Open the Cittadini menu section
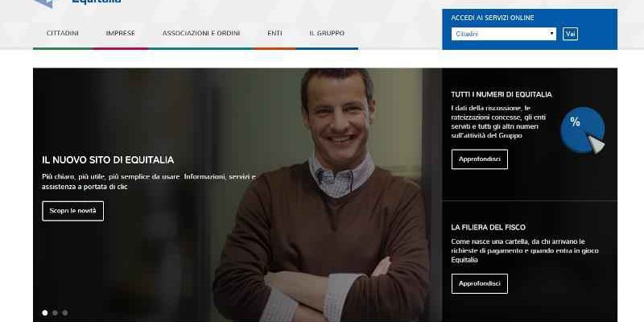The image size is (644, 322). pos(63,33)
